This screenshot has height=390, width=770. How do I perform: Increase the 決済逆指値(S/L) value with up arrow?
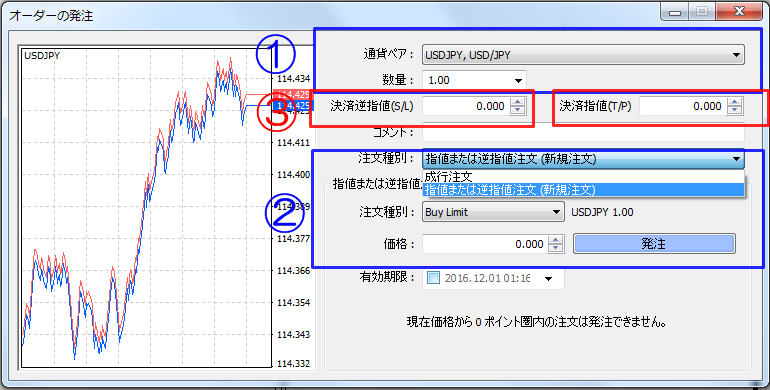(x=517, y=102)
